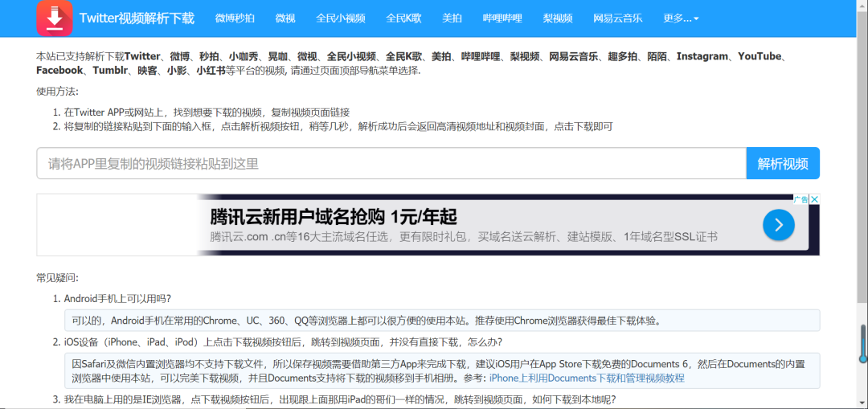Viewport: 868px width, 409px height.
Task: Click the red download logo icon
Action: (x=55, y=18)
